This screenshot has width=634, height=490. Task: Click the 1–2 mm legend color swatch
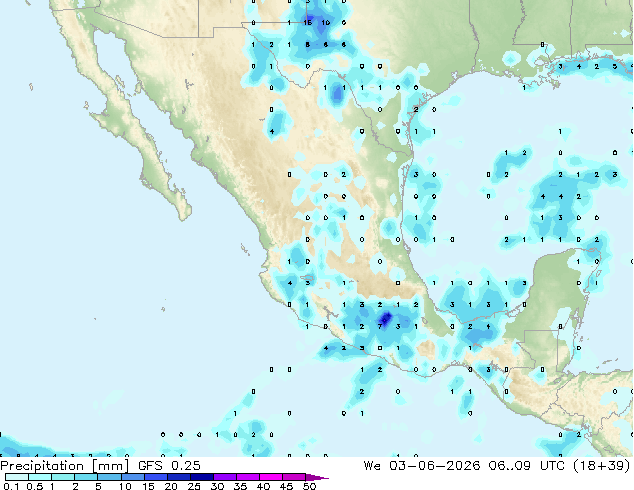[x=63, y=477]
